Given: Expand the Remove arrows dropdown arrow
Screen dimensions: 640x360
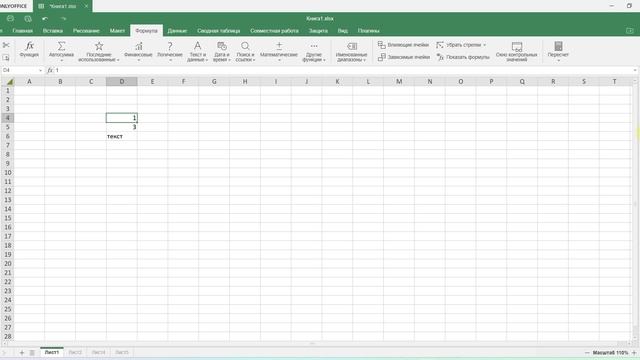Looking at the screenshot, I should pyautogui.click(x=484, y=45).
